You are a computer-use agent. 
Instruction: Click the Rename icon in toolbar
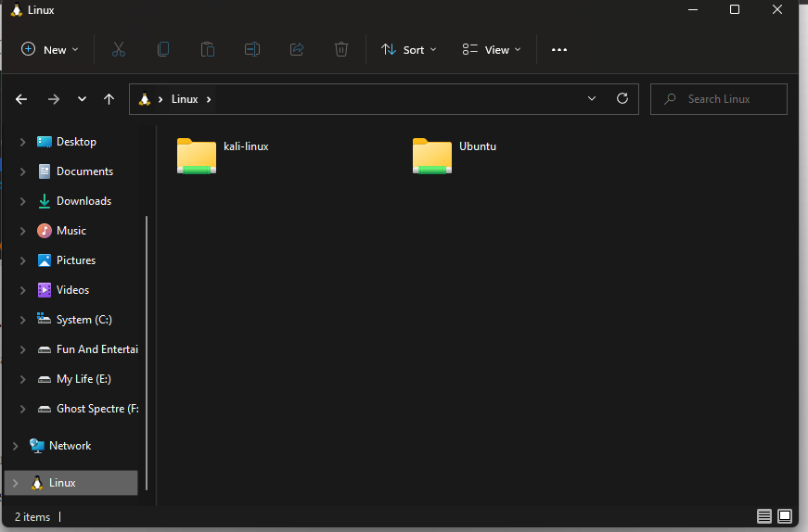[x=252, y=49]
